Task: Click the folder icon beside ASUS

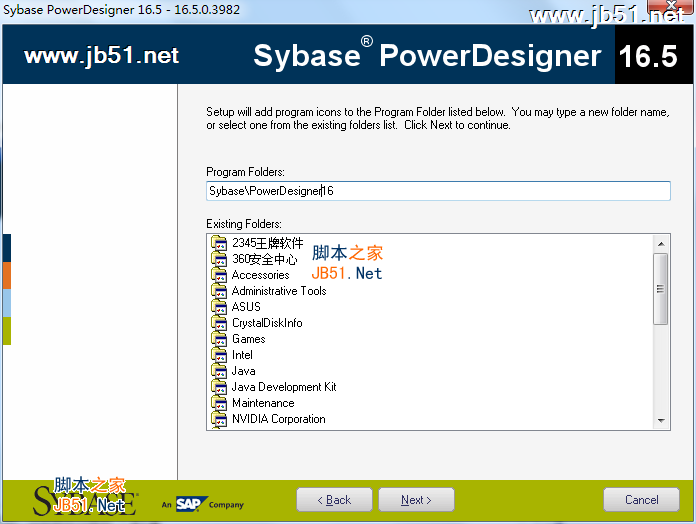Action: tap(219, 307)
